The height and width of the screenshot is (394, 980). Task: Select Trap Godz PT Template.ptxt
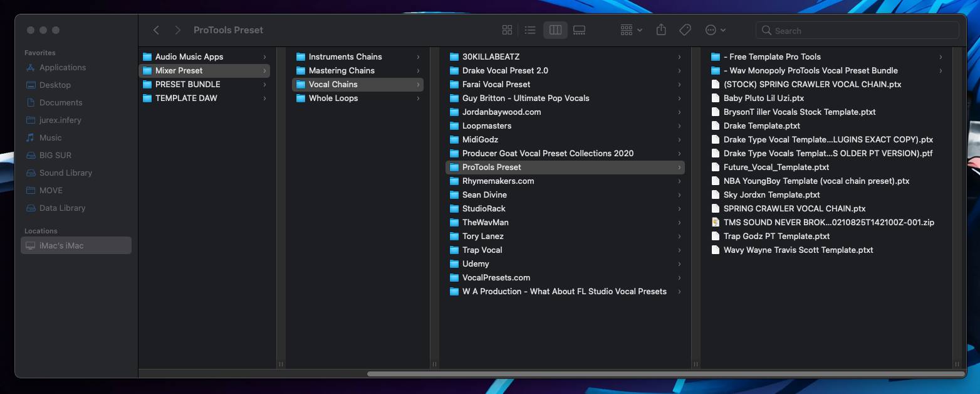[826, 236]
